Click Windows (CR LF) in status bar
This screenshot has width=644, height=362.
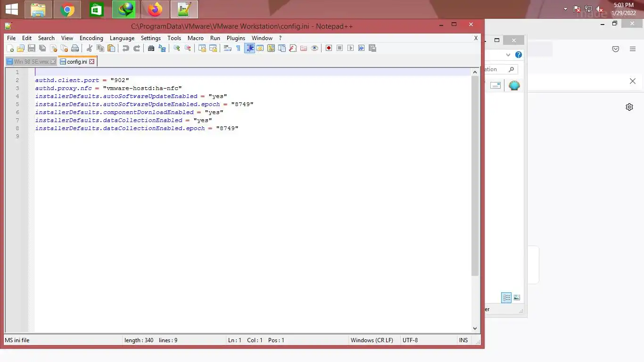372,340
